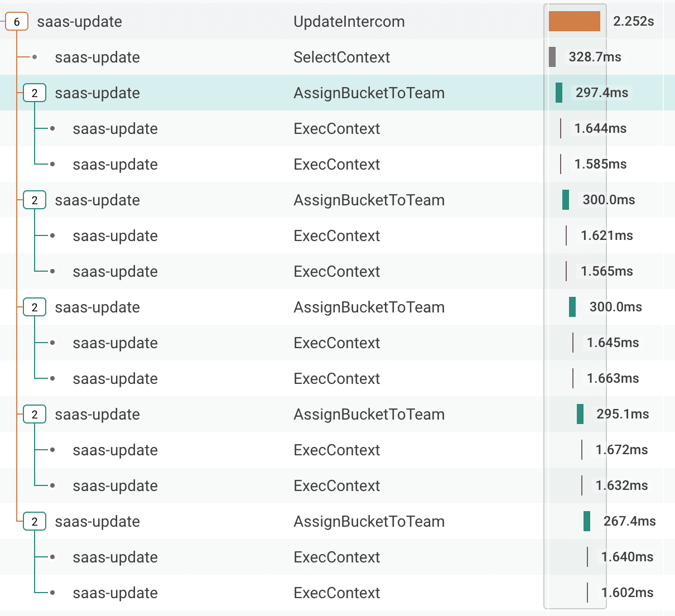
Task: Collapse the last AssignBucketToTeam using its 2 badge
Action: [x=34, y=521]
